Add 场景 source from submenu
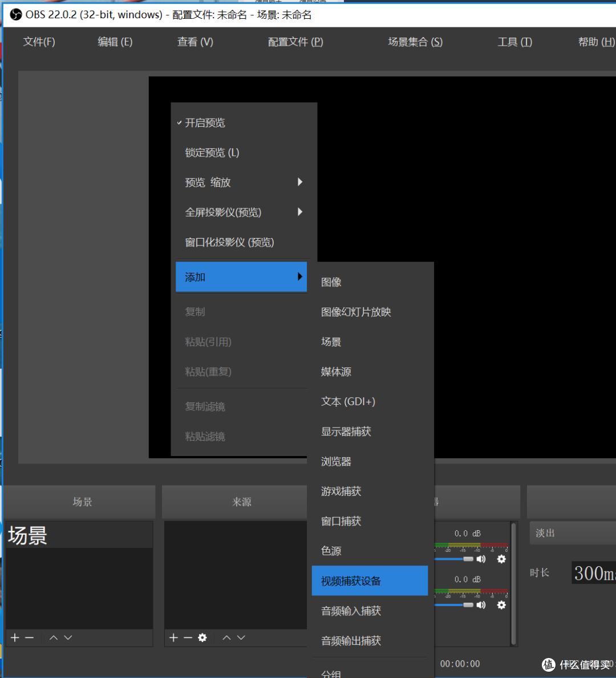Image resolution: width=616 pixels, height=678 pixels. [x=370, y=342]
